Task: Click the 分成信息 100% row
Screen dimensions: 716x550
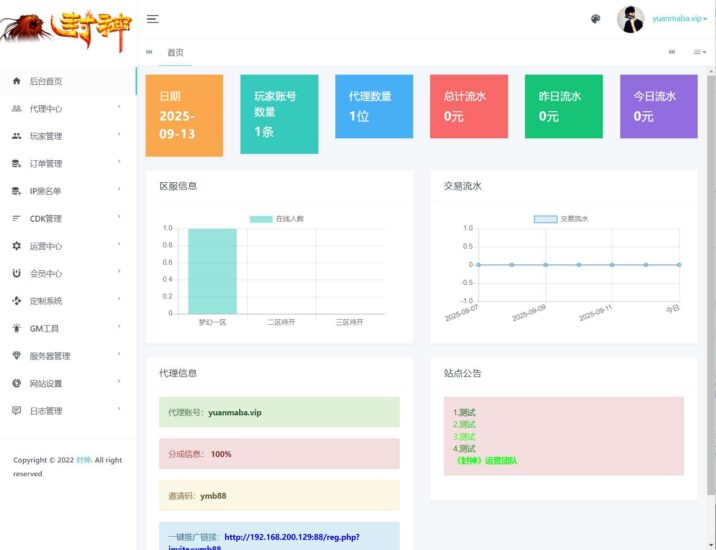Action: point(279,454)
